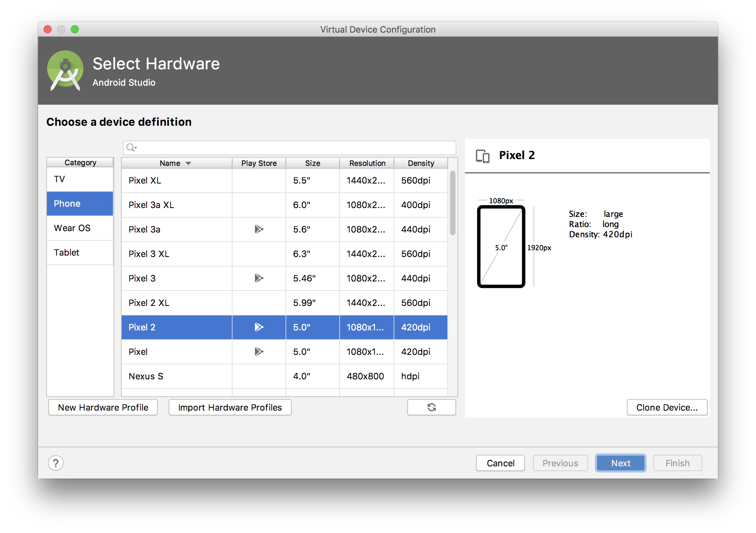756x533 pixels.
Task: Select the Pixel 3a XL device row
Action: click(285, 205)
